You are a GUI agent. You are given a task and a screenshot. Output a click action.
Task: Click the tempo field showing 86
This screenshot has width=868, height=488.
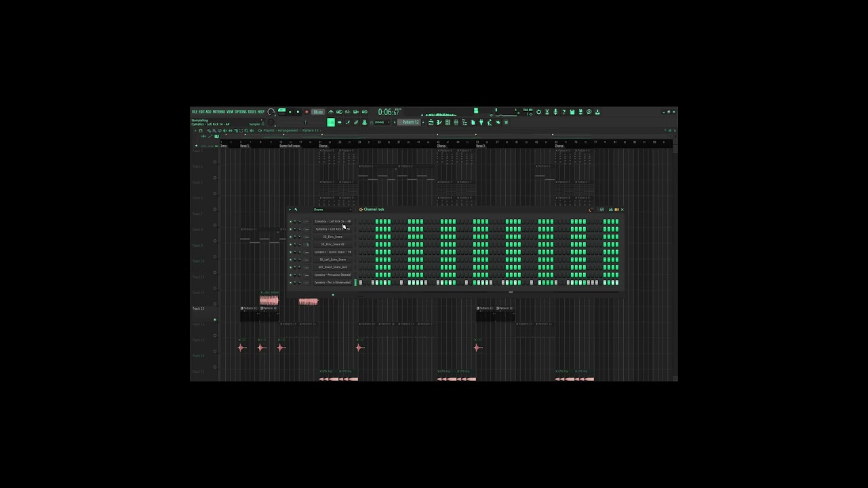tap(318, 112)
